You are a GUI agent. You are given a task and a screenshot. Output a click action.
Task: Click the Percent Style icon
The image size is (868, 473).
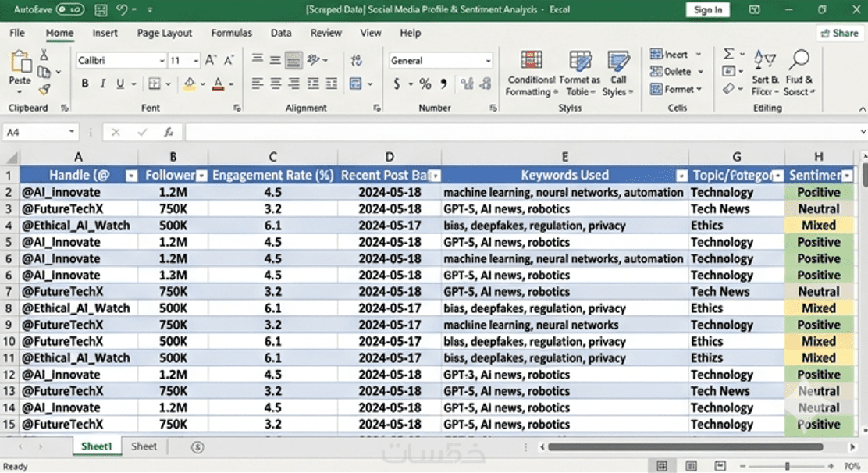(x=425, y=84)
